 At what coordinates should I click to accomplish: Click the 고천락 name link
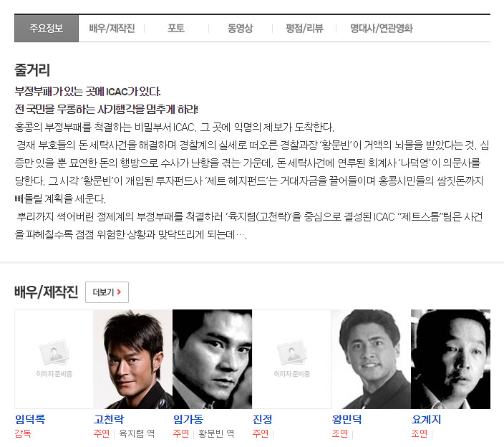click(109, 419)
